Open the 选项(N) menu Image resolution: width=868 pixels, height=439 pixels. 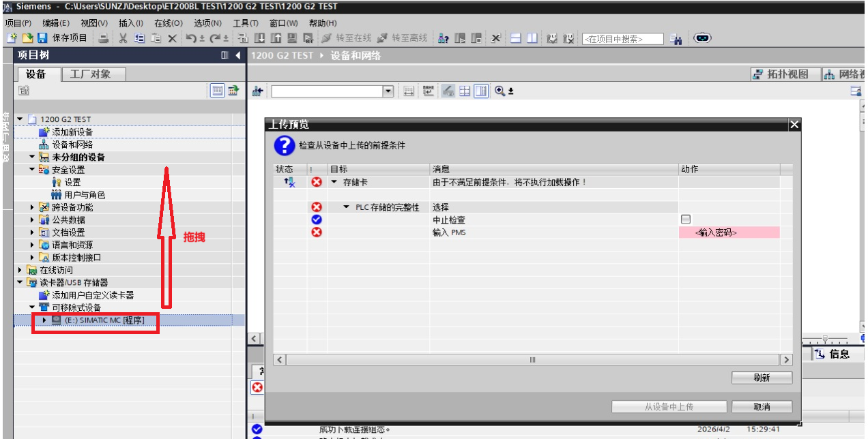(x=207, y=23)
